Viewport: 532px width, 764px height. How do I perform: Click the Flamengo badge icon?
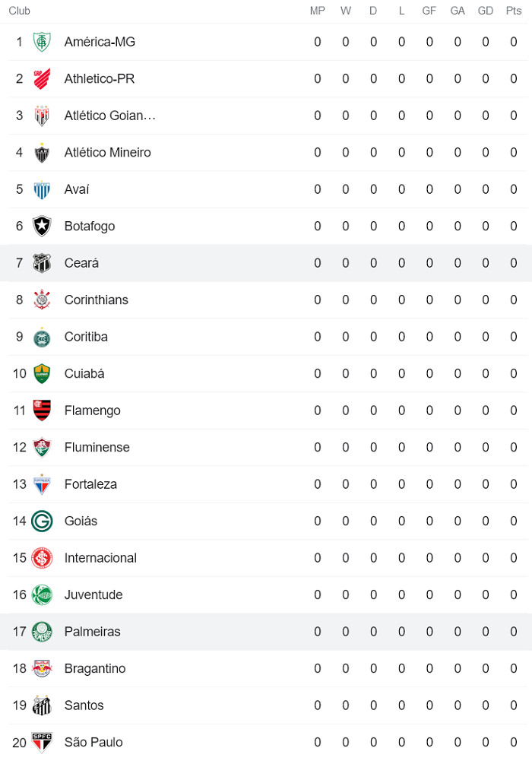(42, 411)
